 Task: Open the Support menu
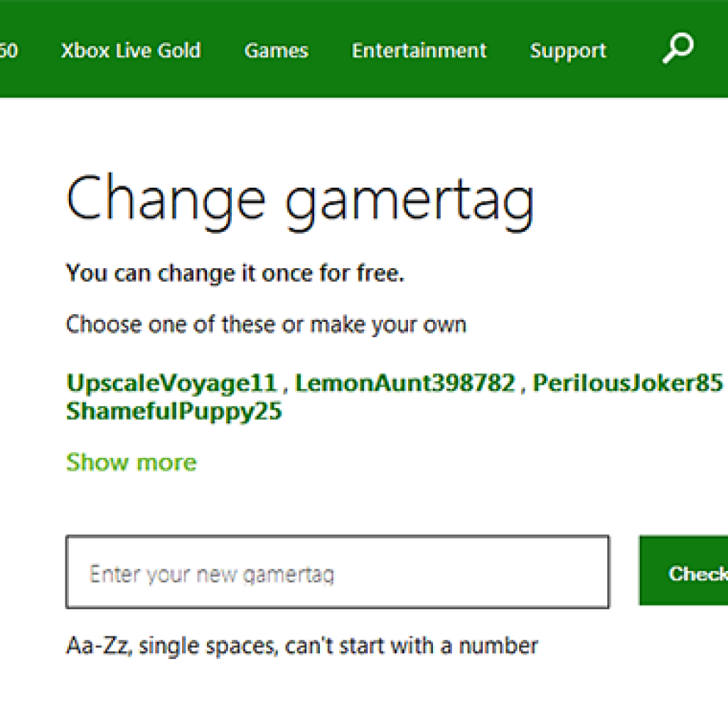(568, 50)
